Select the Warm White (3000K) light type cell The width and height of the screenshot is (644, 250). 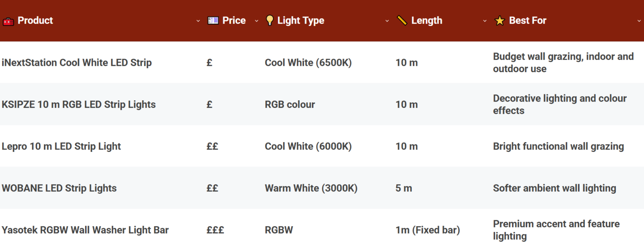click(x=311, y=188)
